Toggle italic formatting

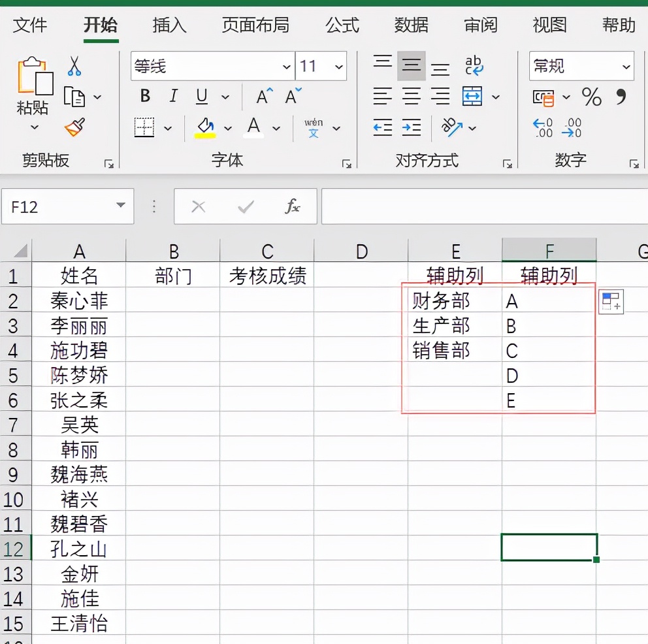point(173,96)
